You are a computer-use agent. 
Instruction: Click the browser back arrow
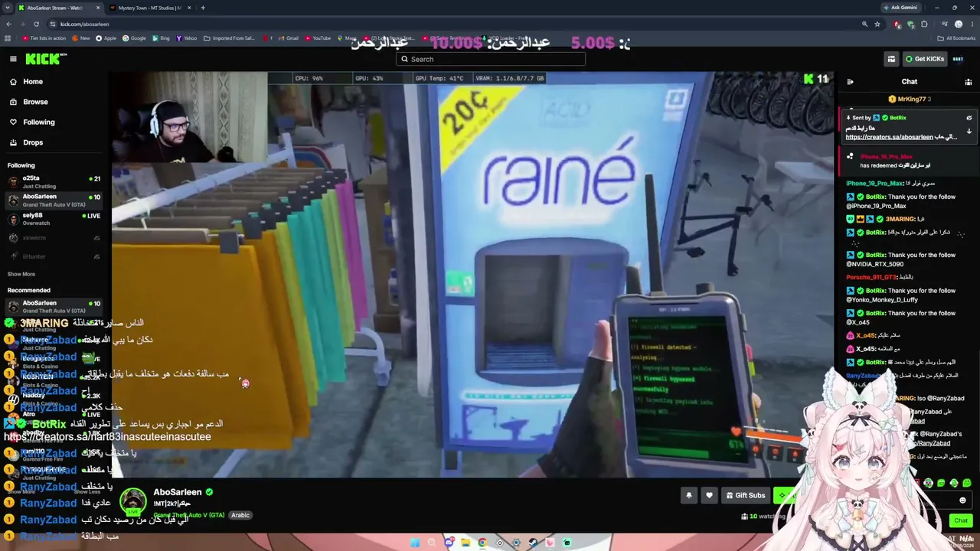pos(8,24)
